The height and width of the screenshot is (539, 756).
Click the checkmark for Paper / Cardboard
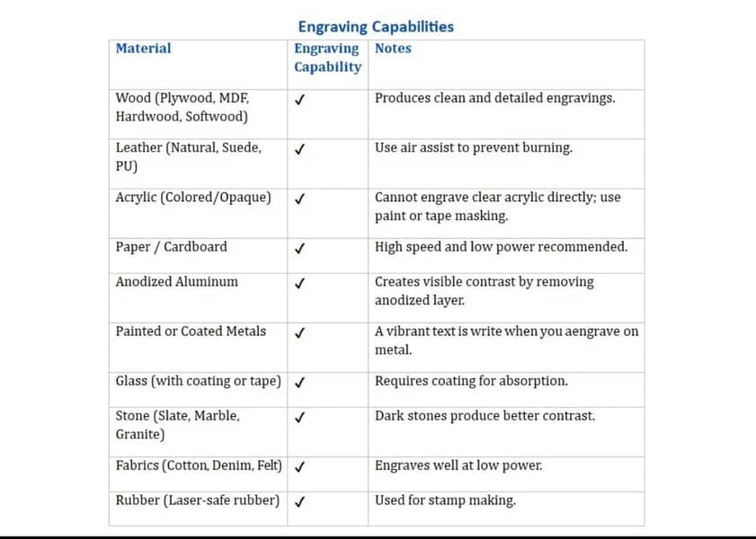[299, 248]
